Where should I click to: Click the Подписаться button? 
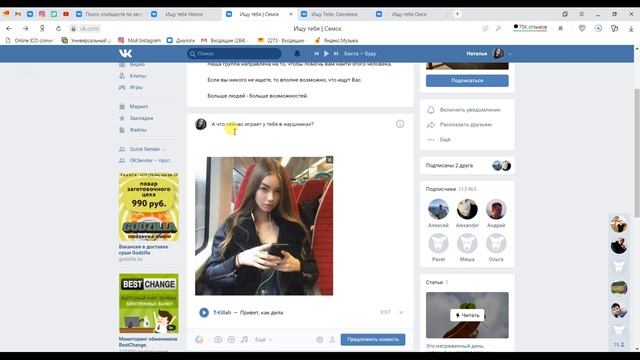[467, 81]
